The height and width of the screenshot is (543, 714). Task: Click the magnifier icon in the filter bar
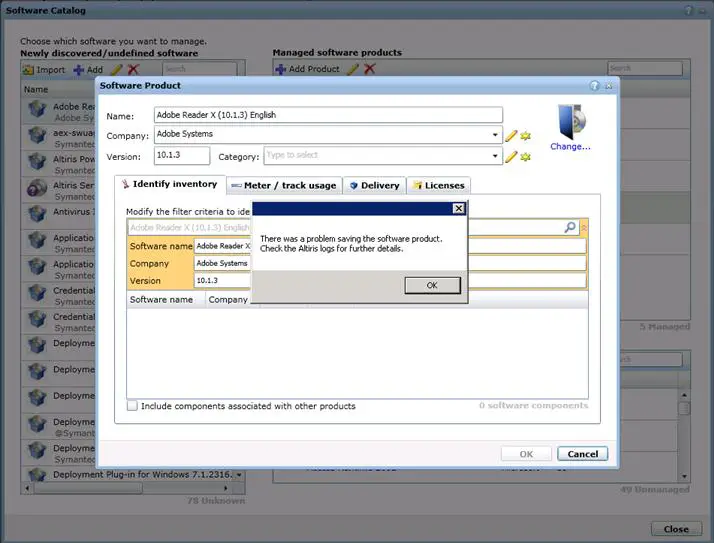point(570,227)
